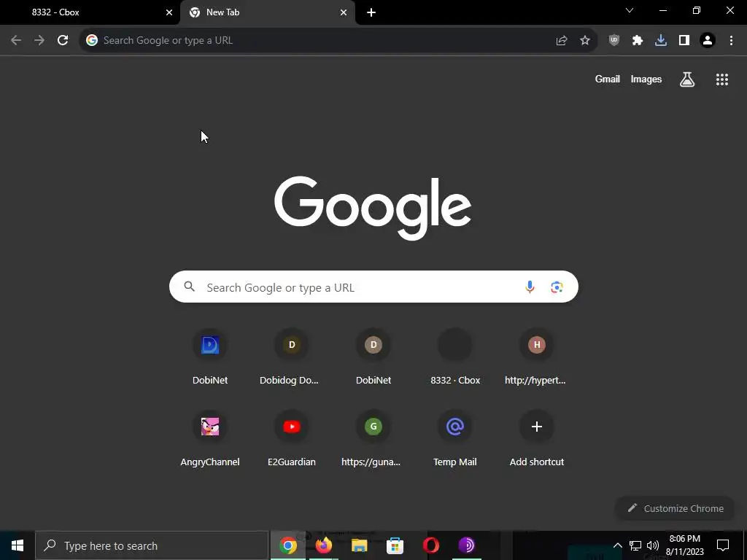Click the Add shortcut plus button
747x560 pixels.
coord(536,427)
